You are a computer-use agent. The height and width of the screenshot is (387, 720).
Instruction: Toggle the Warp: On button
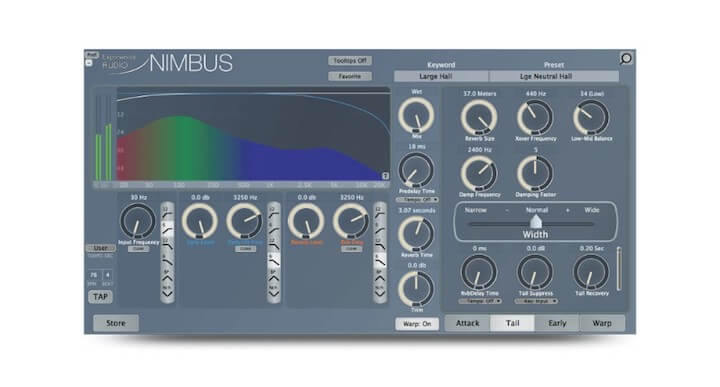pos(417,324)
